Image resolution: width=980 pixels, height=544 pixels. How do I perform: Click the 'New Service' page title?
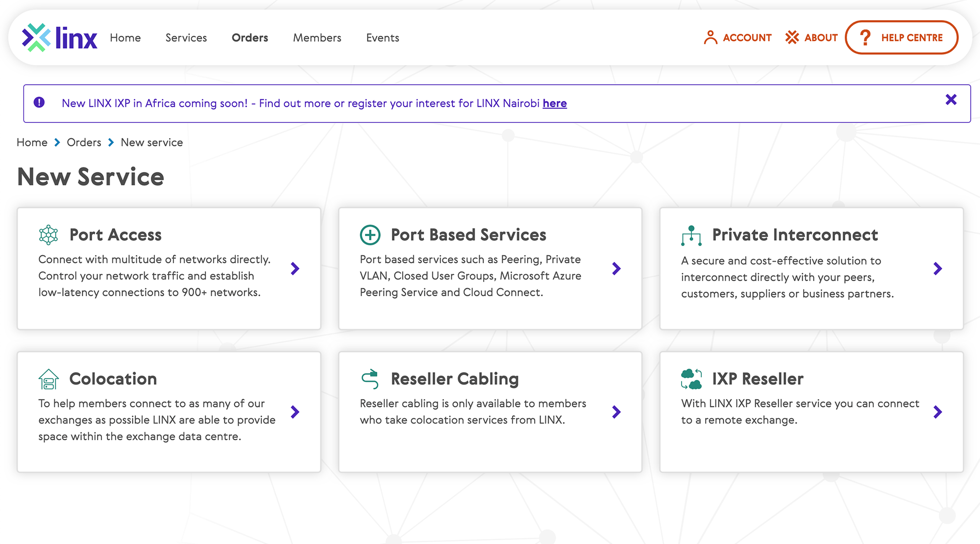click(x=91, y=177)
